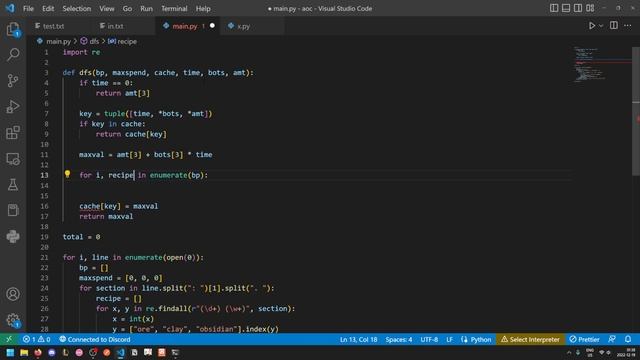This screenshot has width=640, height=360.
Task: Open notifications bell in status bar
Action: 628,339
